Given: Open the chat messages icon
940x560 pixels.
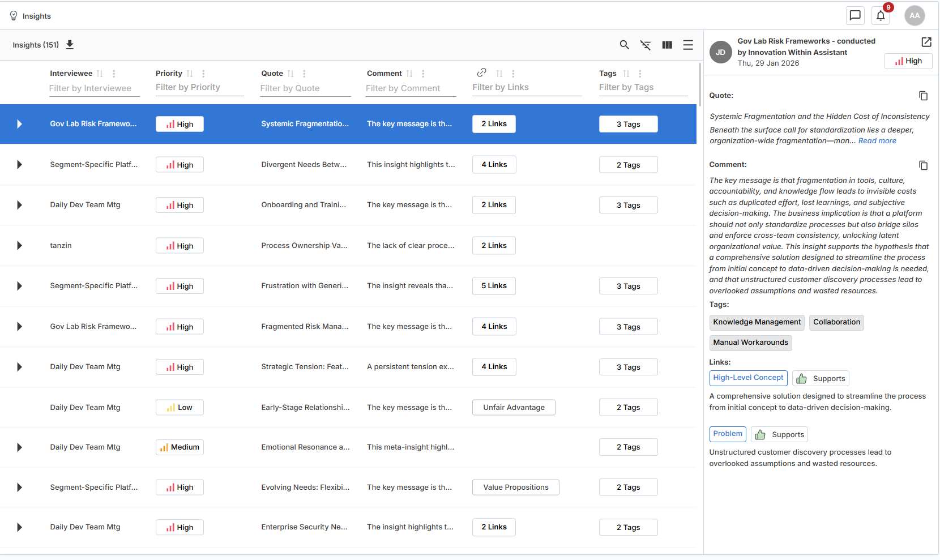Looking at the screenshot, I should point(855,16).
